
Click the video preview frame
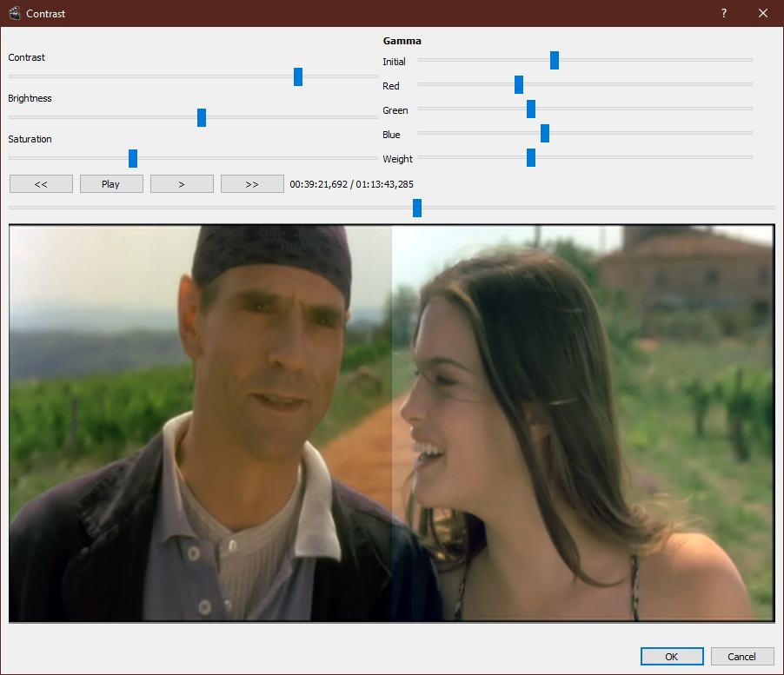(392, 424)
